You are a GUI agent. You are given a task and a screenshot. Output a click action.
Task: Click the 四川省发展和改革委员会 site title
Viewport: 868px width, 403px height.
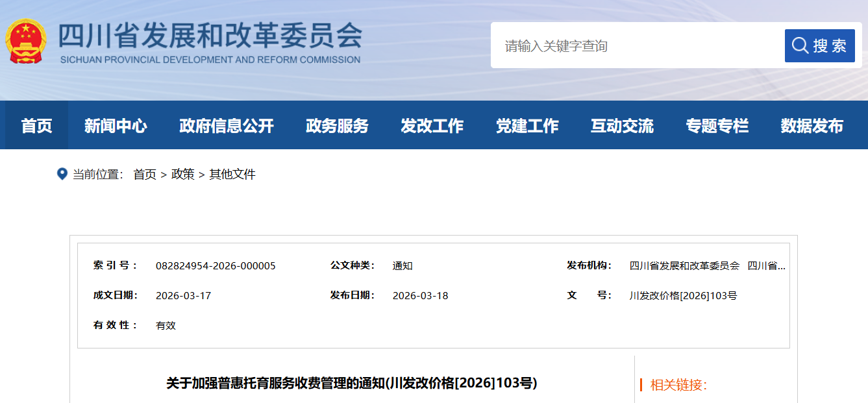tap(209, 37)
